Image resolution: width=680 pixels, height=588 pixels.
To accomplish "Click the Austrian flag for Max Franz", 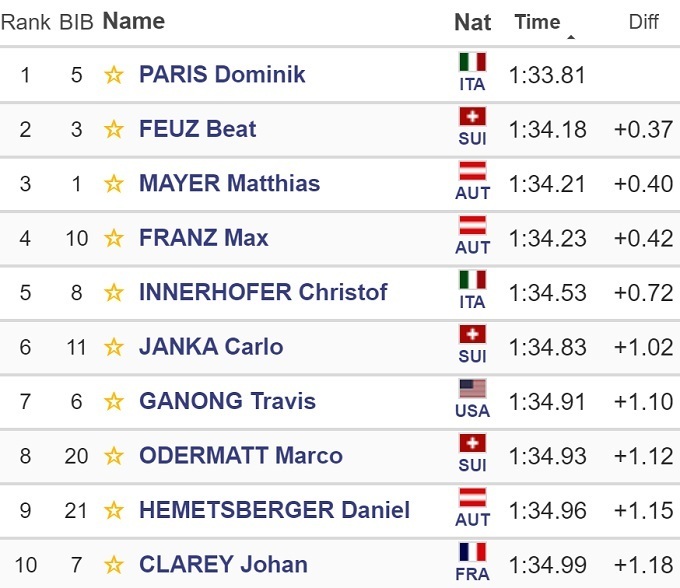I will (472, 226).
